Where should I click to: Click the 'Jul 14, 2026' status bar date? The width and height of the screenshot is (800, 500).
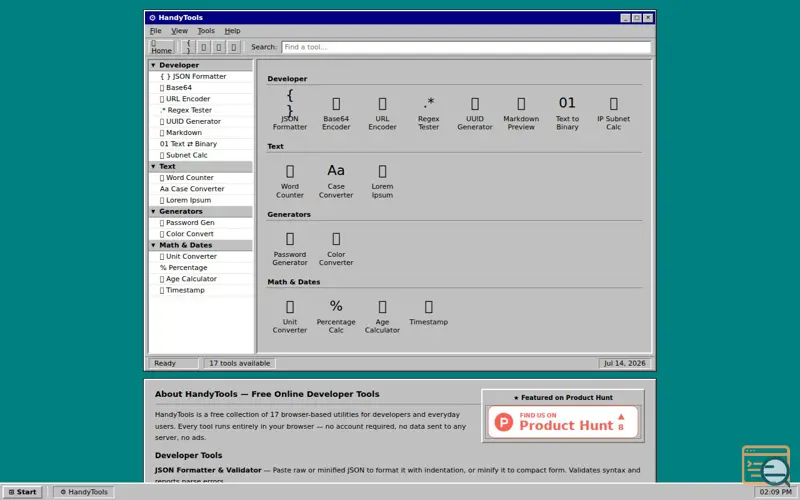pyautogui.click(x=624, y=363)
